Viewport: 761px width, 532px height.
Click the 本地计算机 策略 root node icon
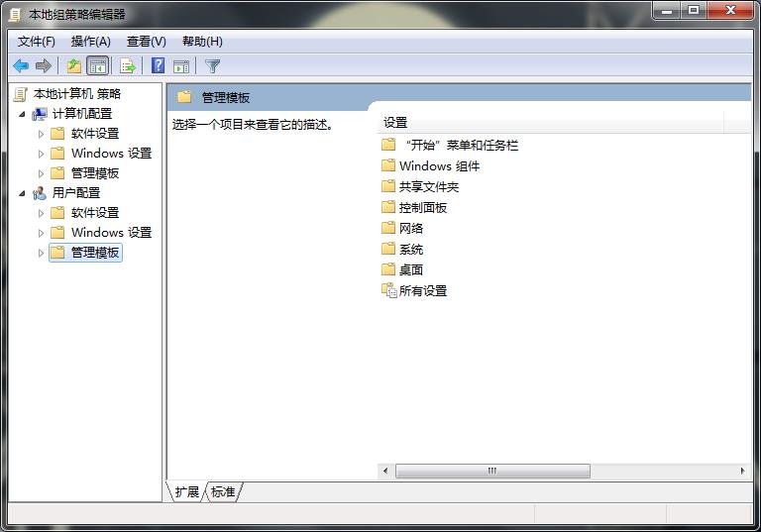point(21,94)
